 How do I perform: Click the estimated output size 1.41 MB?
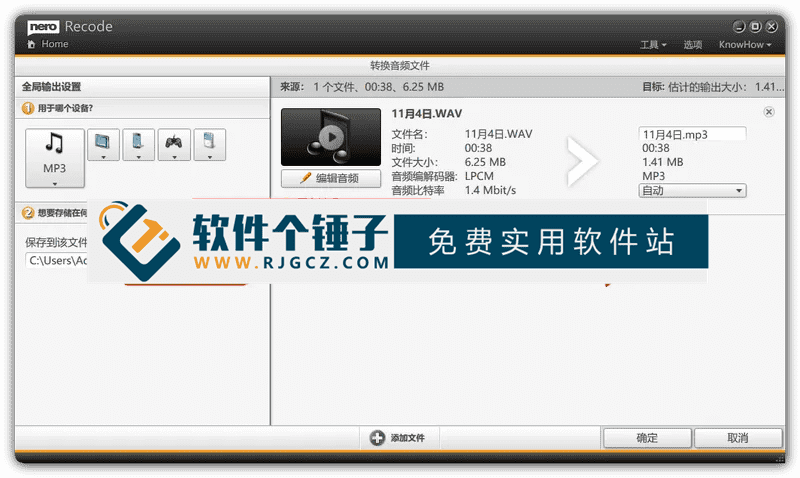point(662,162)
